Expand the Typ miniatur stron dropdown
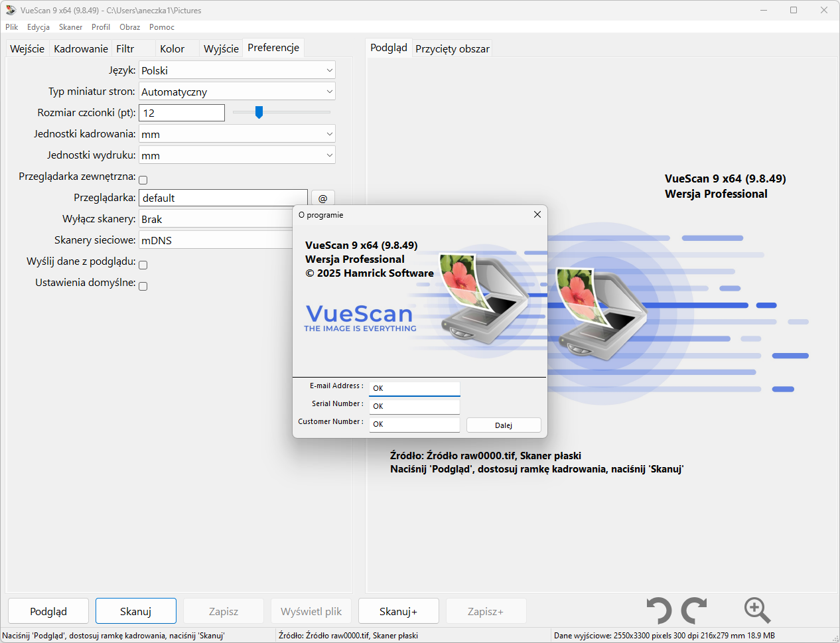The width and height of the screenshot is (840, 643). (x=237, y=92)
